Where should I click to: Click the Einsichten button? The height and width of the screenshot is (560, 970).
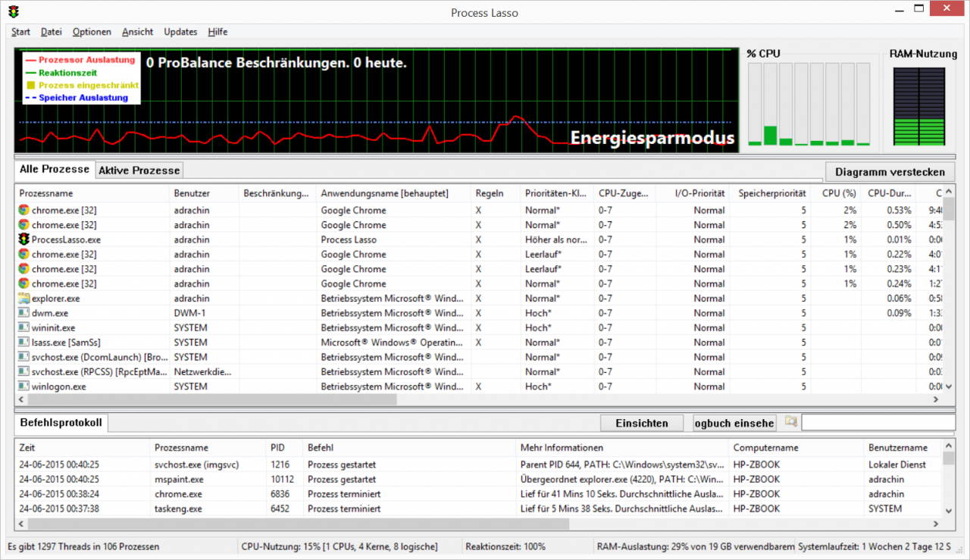click(x=642, y=423)
